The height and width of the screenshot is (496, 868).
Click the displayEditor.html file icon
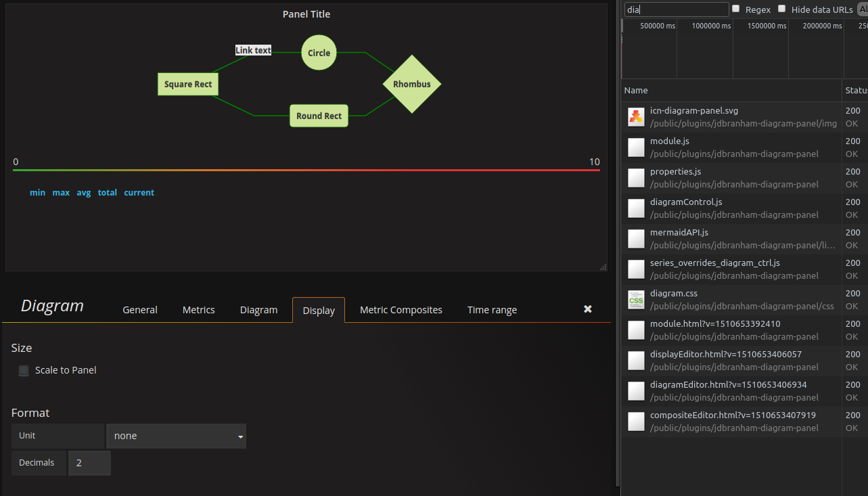[x=636, y=360]
